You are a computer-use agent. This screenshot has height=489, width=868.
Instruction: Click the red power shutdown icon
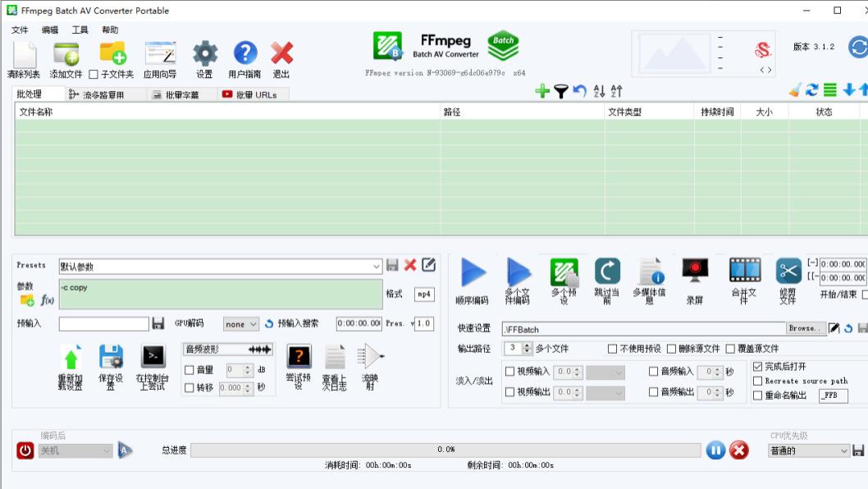[25, 450]
